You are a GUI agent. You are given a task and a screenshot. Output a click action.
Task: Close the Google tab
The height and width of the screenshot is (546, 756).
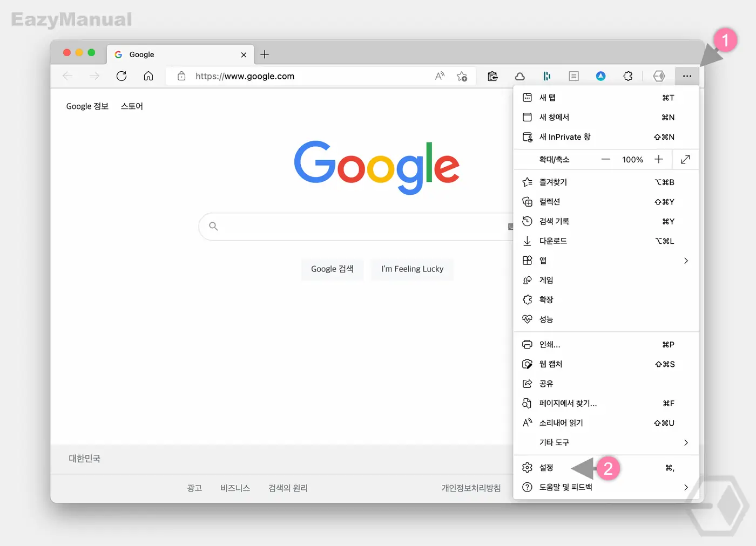(x=244, y=54)
